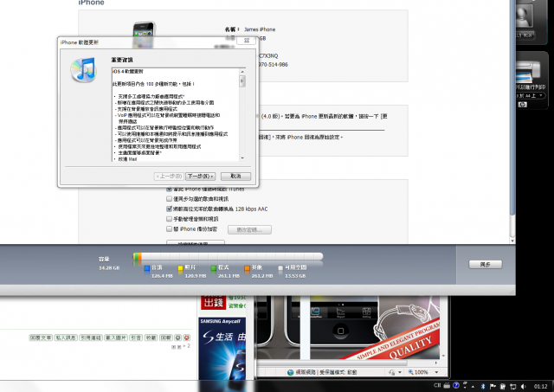The width and height of the screenshot is (554, 392).
Task: Click the 'James iPhone' device name
Action: (x=260, y=29)
